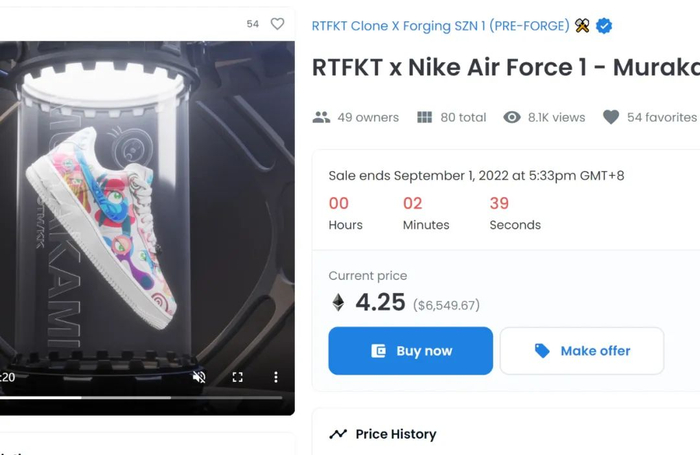
Task: Click the 80 total grid icon
Action: 424,117
